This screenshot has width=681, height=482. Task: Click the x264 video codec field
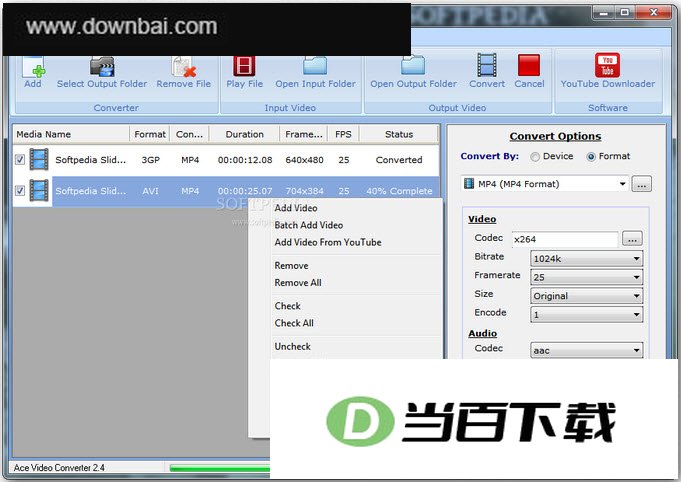click(x=565, y=239)
